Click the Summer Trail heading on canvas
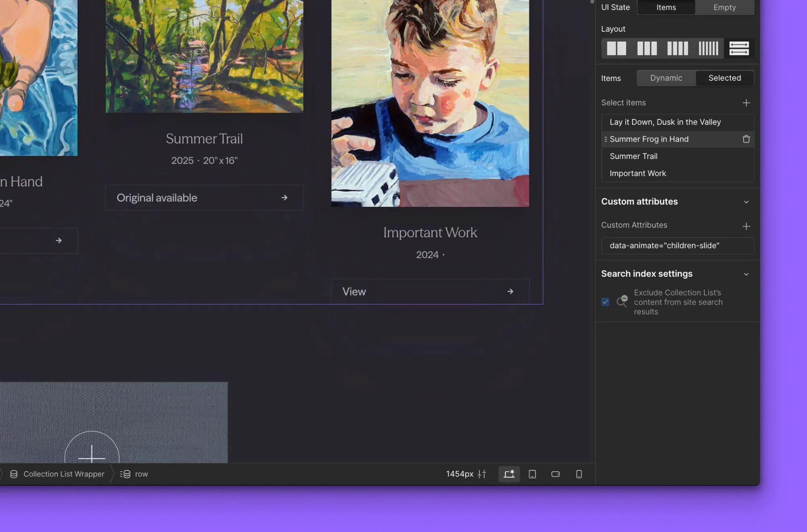 pyautogui.click(x=204, y=139)
